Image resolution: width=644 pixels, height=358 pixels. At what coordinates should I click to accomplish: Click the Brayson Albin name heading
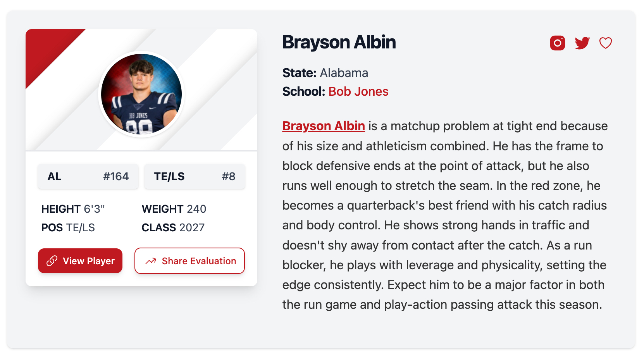click(x=339, y=42)
